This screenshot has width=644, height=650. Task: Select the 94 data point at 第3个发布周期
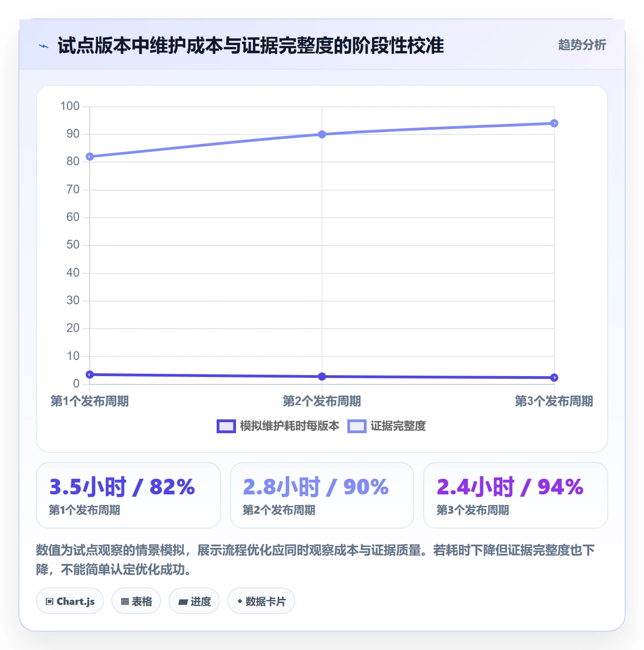554,123
